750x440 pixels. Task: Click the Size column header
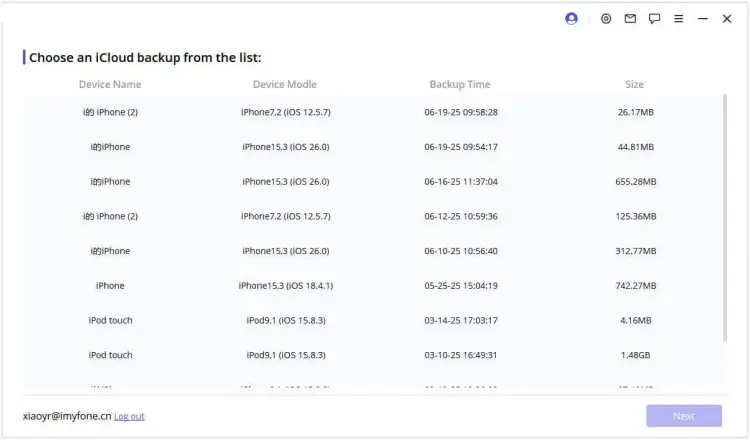coord(635,85)
